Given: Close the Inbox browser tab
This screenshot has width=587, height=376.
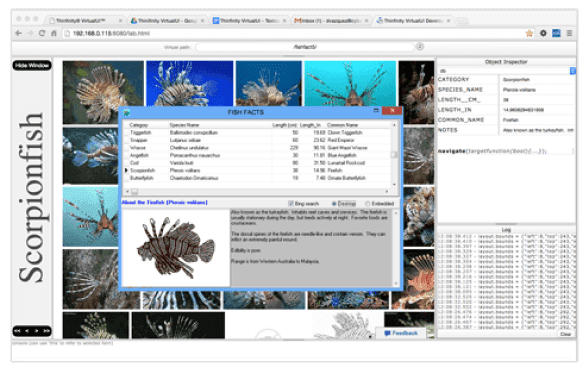Looking at the screenshot, I should click(x=366, y=21).
